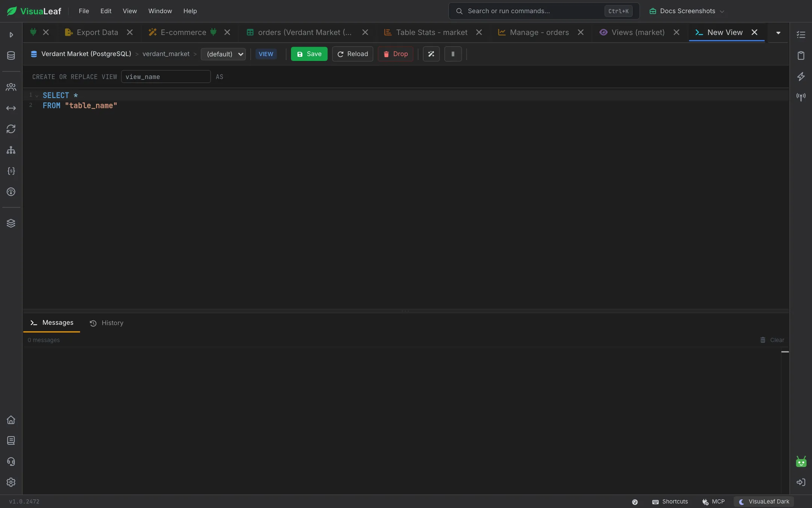Viewport: 812px width, 508px height.
Task: Open the code snippets braces icon
Action: coord(11,171)
